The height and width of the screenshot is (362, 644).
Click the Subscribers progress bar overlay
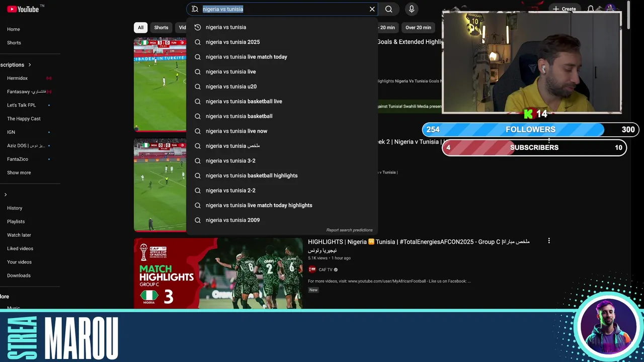534,148
